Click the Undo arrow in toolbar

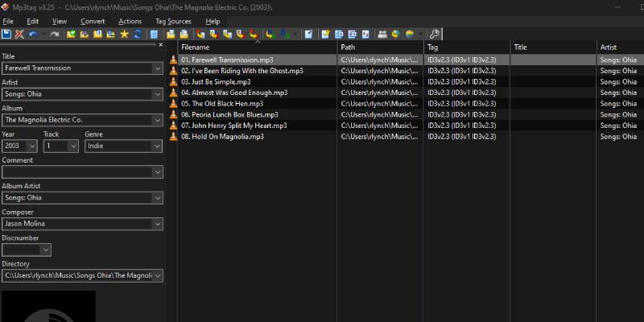(33, 34)
